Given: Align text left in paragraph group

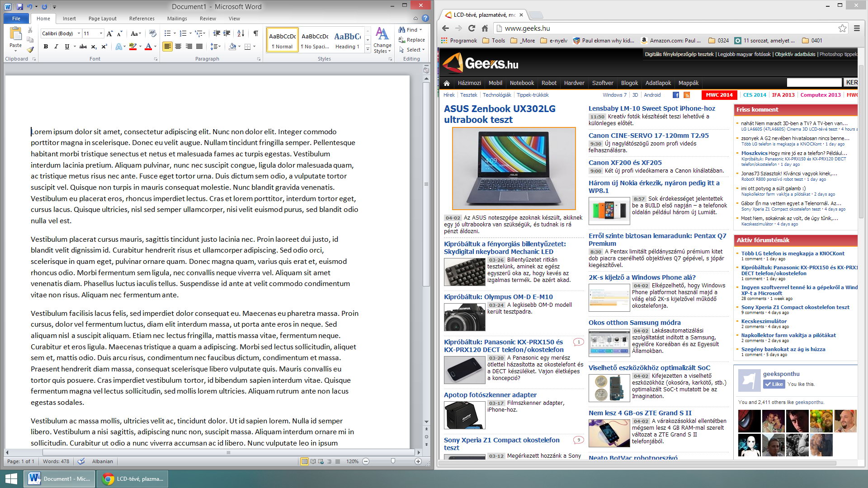Looking at the screenshot, I should click(167, 47).
